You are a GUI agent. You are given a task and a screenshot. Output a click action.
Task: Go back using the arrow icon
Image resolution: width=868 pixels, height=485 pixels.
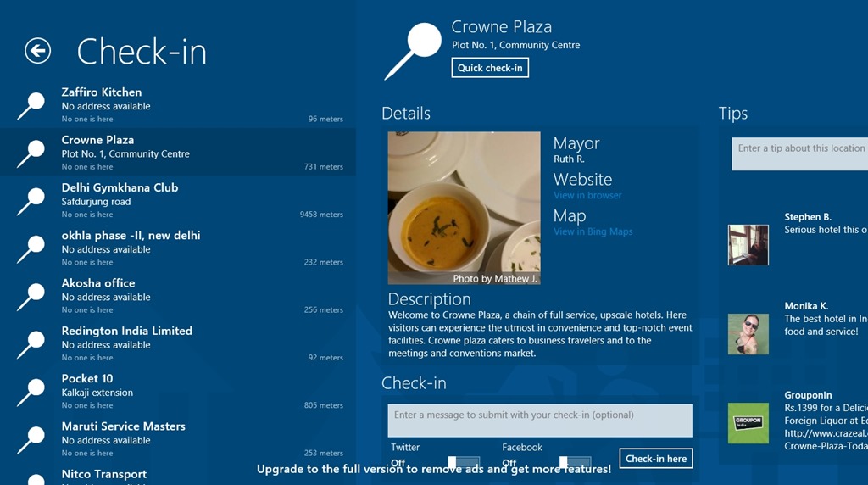tap(37, 51)
